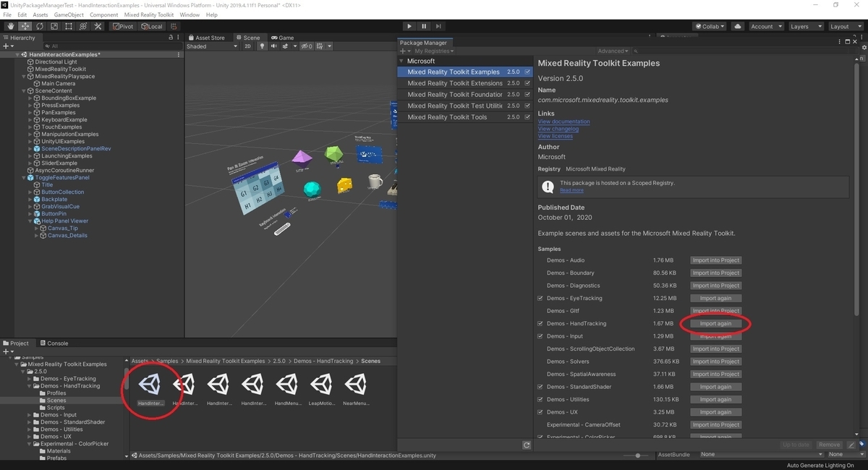868x470 pixels.
Task: Import Demos - Audio sample into project
Action: pyautogui.click(x=715, y=260)
